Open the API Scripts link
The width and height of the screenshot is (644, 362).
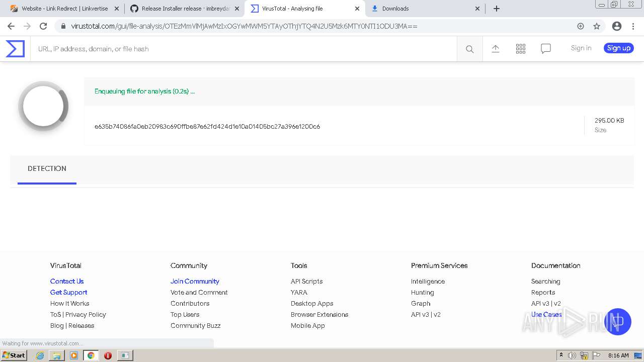307,281
